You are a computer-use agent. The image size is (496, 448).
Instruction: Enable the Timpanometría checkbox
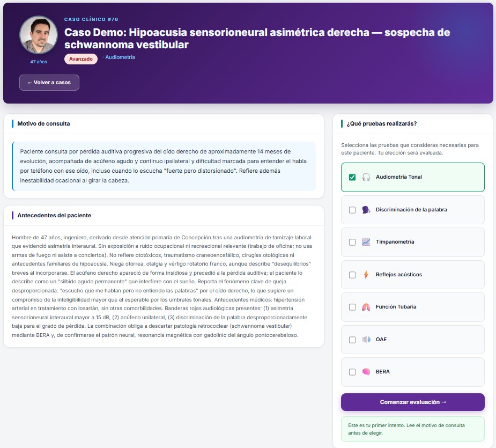click(352, 242)
